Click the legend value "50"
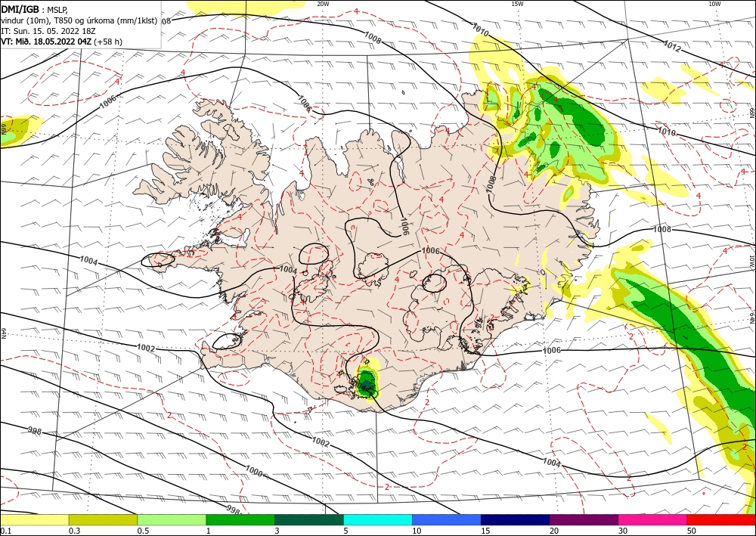 coord(692,531)
